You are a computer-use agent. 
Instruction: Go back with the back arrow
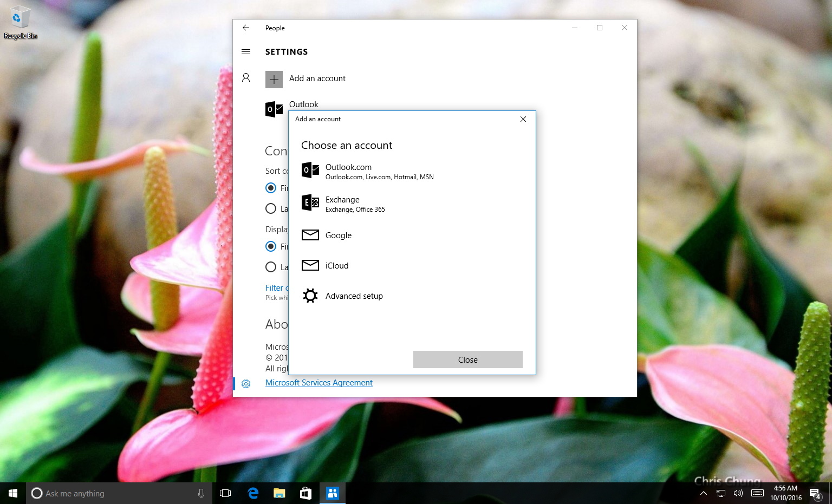click(x=246, y=28)
